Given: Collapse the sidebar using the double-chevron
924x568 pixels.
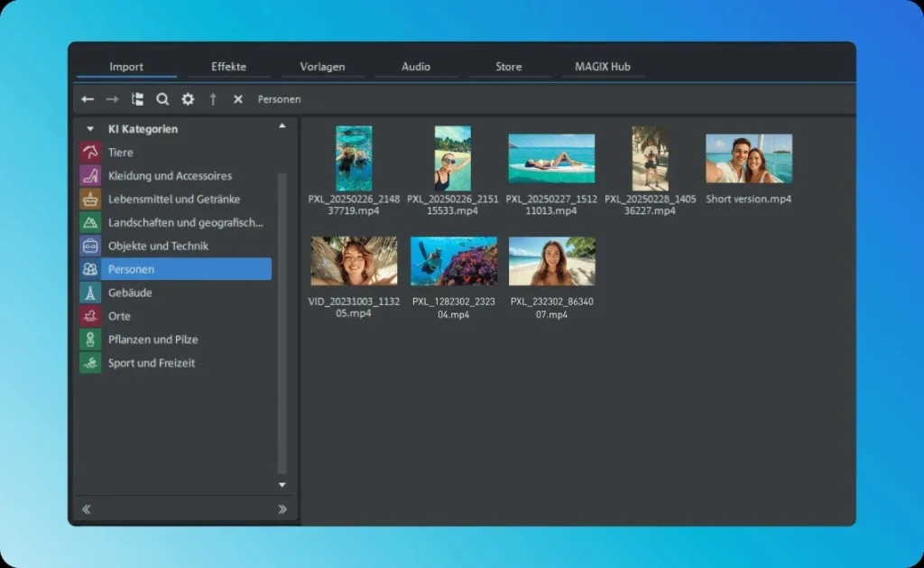Looking at the screenshot, I should (x=87, y=509).
